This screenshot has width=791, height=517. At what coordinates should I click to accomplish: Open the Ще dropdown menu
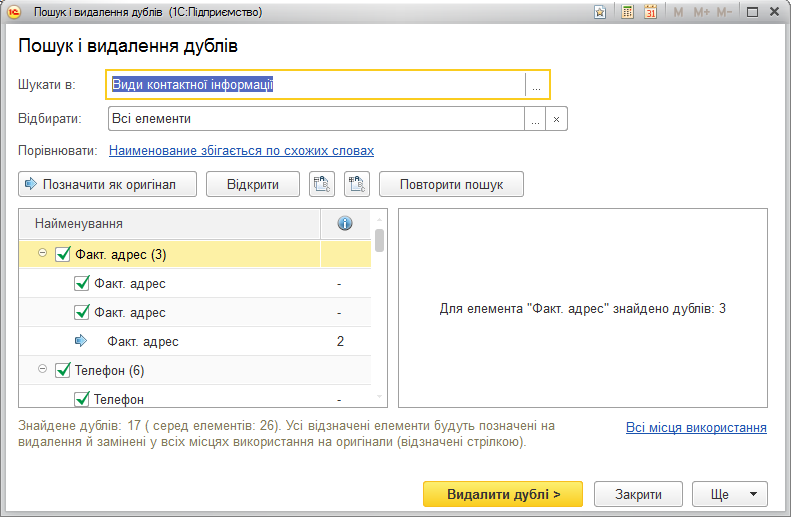point(730,494)
